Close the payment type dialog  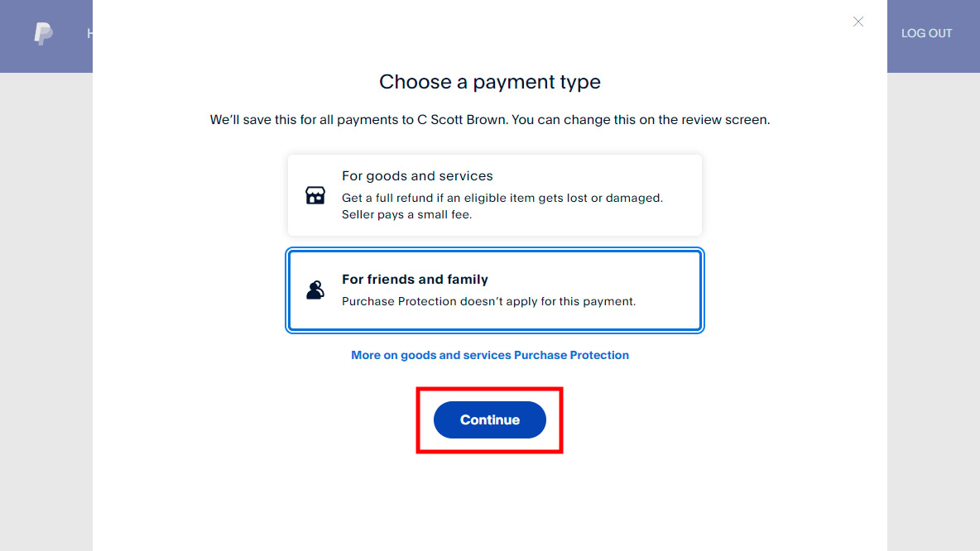(858, 22)
